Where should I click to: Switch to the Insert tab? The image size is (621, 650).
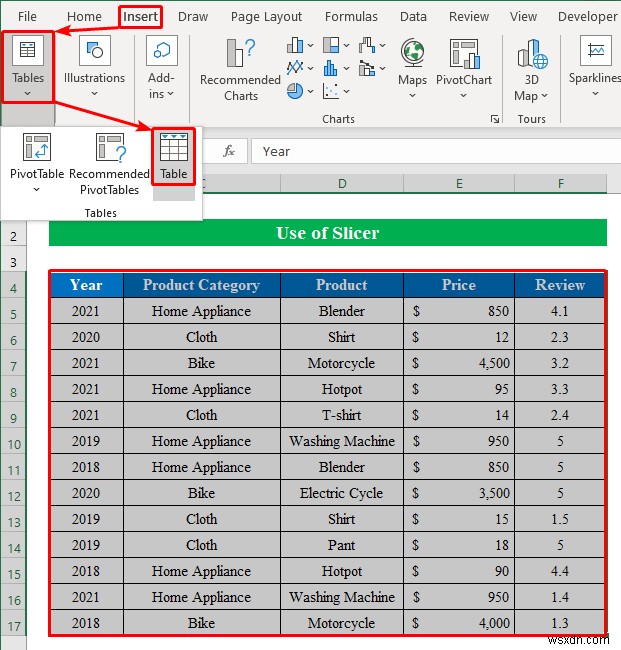click(140, 17)
